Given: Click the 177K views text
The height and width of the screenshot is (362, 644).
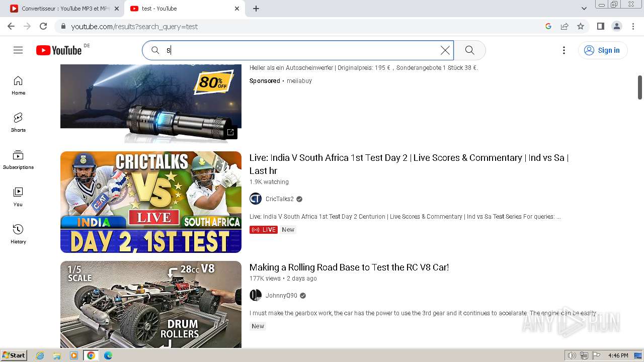Looking at the screenshot, I should 265,279.
